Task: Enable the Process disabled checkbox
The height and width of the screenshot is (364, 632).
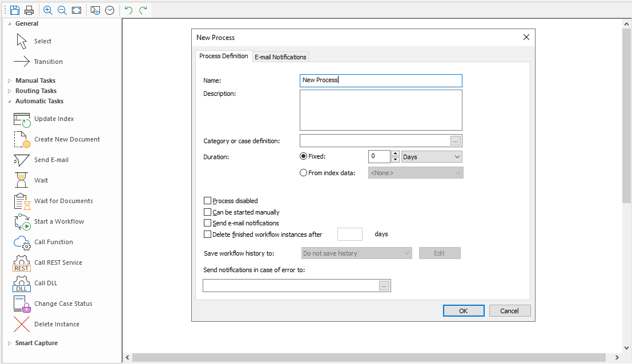Action: coord(208,201)
